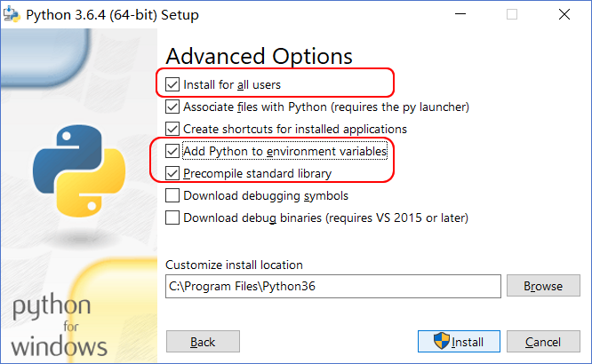Cancel the Python setup
Viewport: 592px width, 364px height.
click(542, 342)
